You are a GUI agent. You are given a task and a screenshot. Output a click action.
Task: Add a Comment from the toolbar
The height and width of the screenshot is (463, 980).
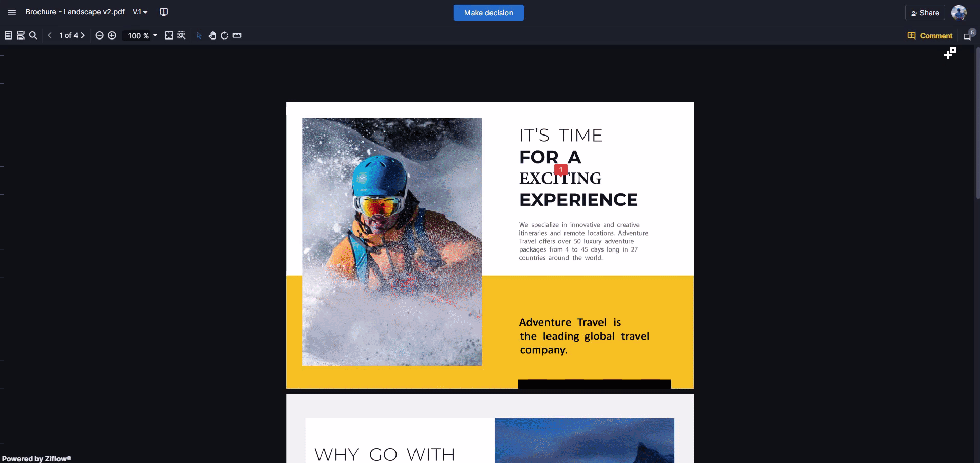(x=930, y=36)
